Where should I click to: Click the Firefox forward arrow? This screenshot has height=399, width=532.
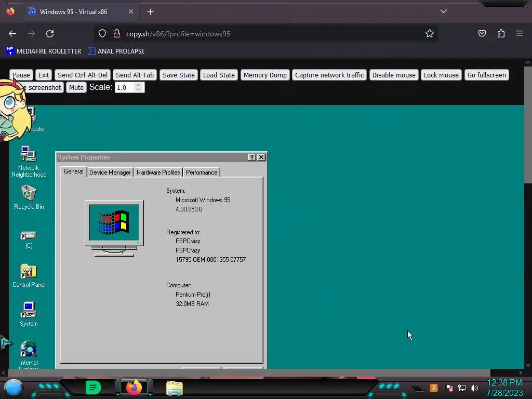pyautogui.click(x=31, y=34)
